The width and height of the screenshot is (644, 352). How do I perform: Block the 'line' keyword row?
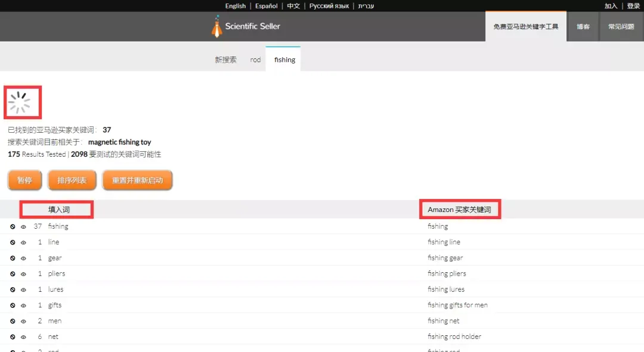click(13, 242)
